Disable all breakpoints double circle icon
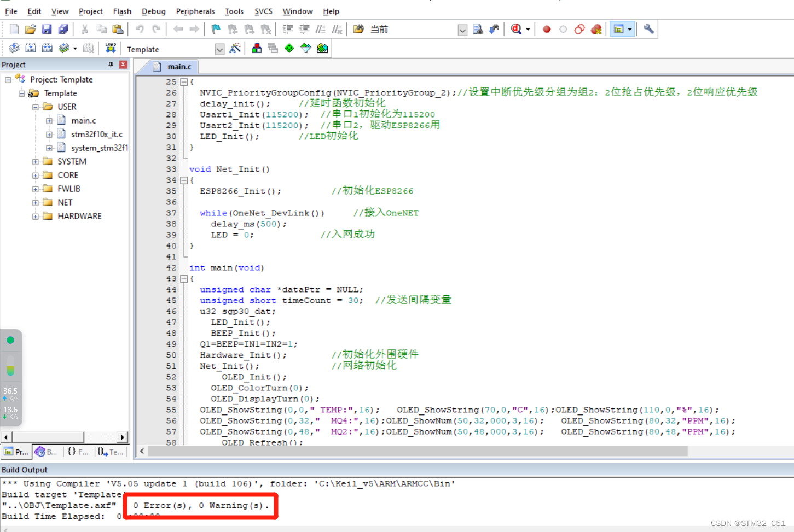This screenshot has height=532, width=794. pyautogui.click(x=579, y=29)
